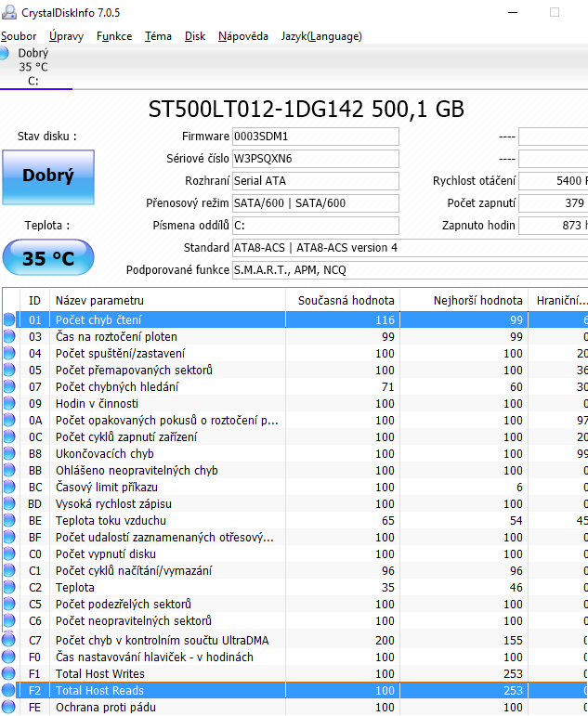The image size is (588, 716).
Task: Select the 'Ochrana proti pádu' text
Action: (x=106, y=708)
